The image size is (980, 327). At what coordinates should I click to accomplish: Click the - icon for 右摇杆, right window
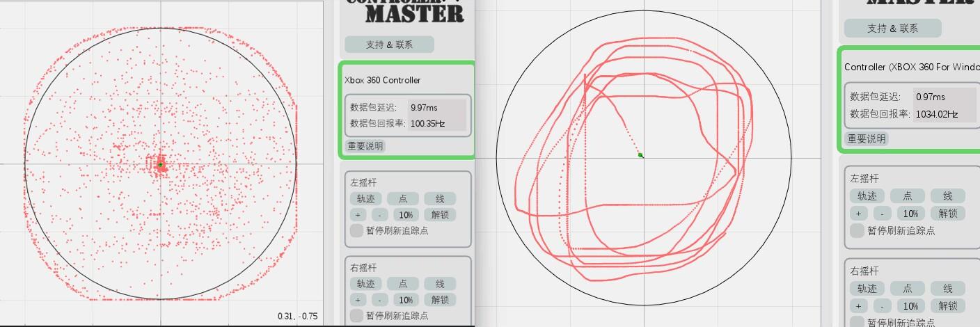[x=882, y=305]
